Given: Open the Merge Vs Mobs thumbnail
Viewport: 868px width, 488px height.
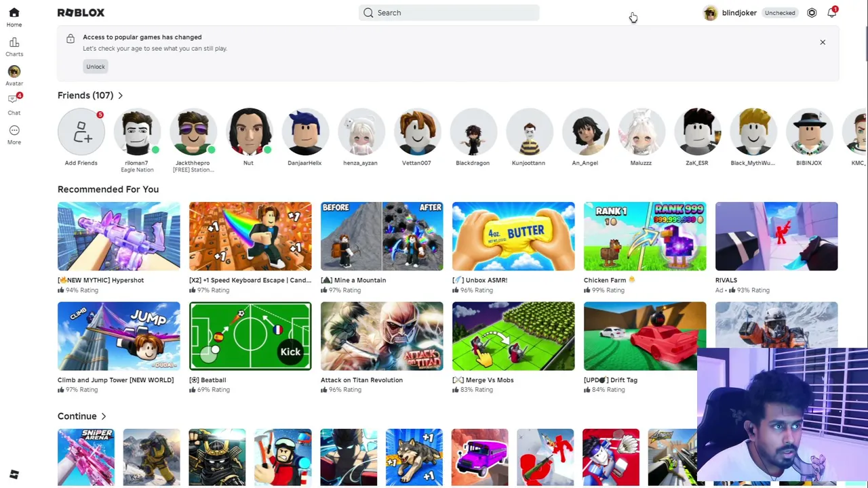Looking at the screenshot, I should click(x=513, y=336).
